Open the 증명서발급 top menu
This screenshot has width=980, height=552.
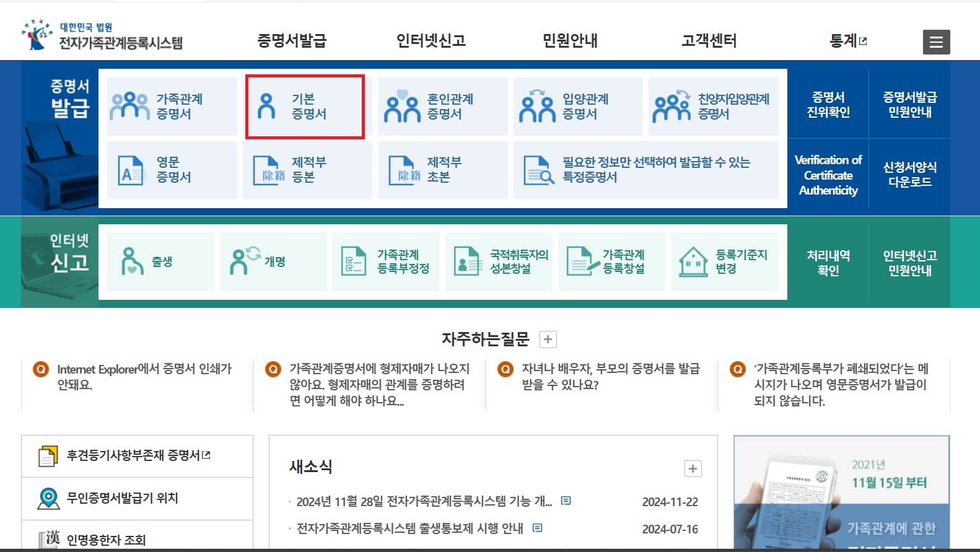tap(292, 41)
